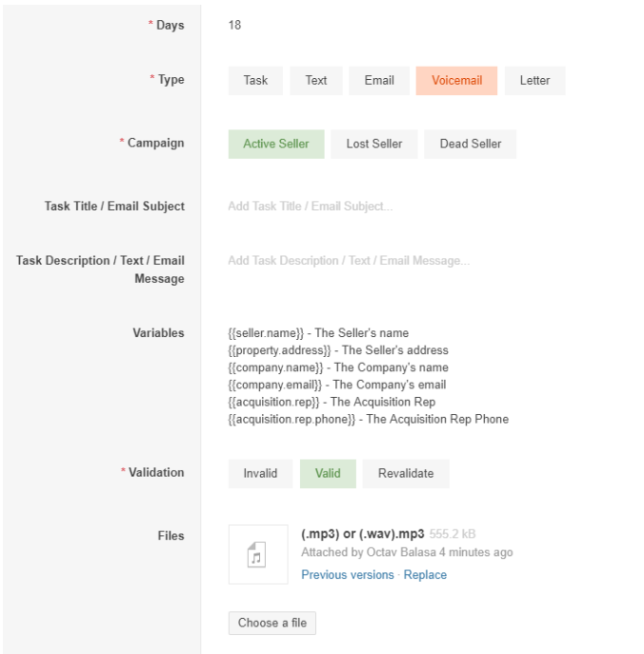Click the attached file thumbnail box
644x654 pixels.
coord(258,554)
